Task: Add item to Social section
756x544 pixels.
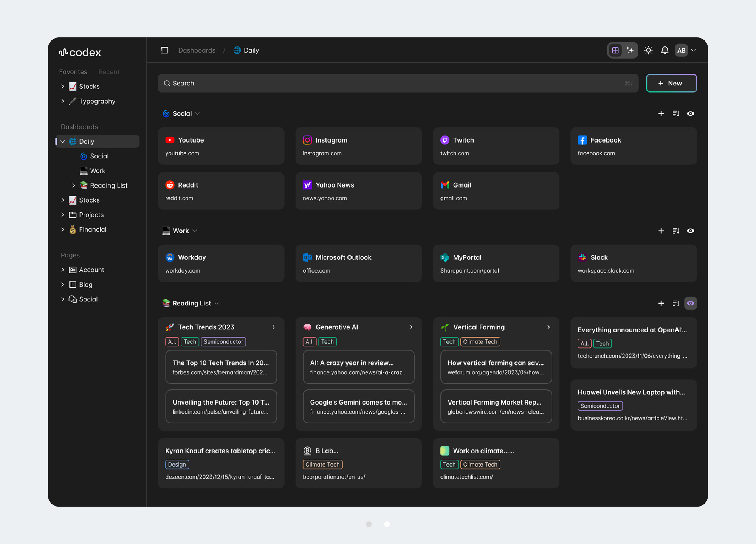Action: tap(661, 113)
